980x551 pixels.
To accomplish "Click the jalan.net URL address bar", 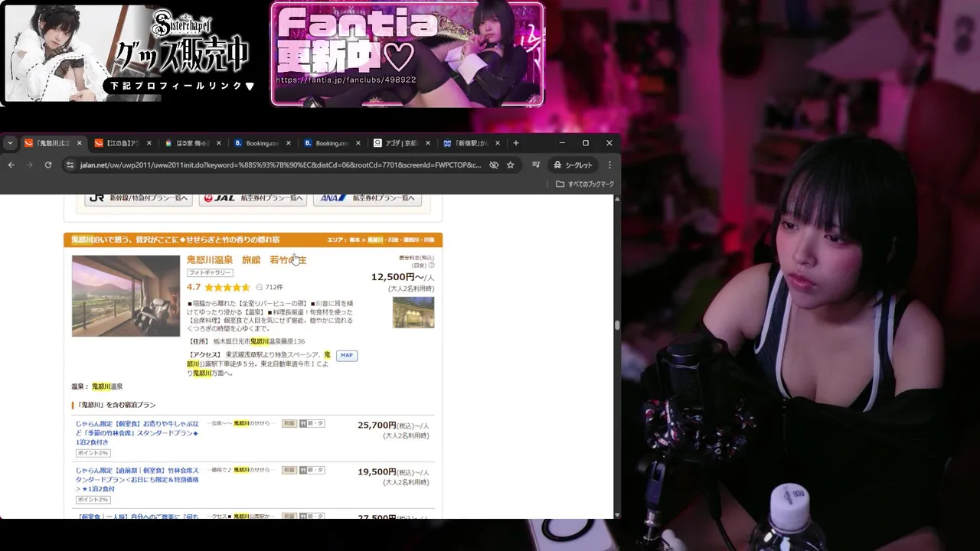I will [280, 165].
